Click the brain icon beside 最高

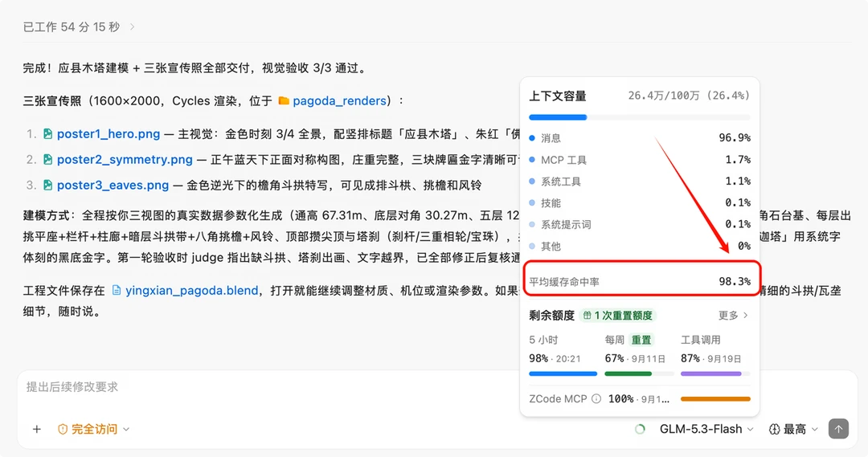pyautogui.click(x=775, y=430)
